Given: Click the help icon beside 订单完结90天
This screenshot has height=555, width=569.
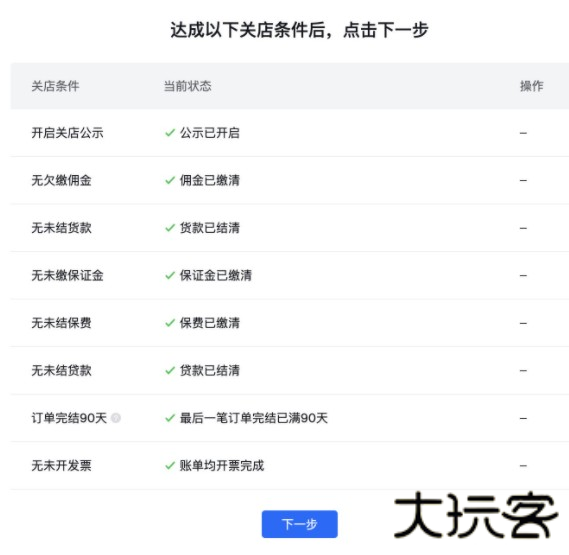Looking at the screenshot, I should [x=116, y=418].
